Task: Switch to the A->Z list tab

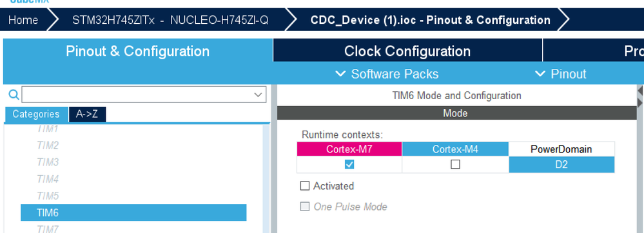Action: tap(87, 114)
